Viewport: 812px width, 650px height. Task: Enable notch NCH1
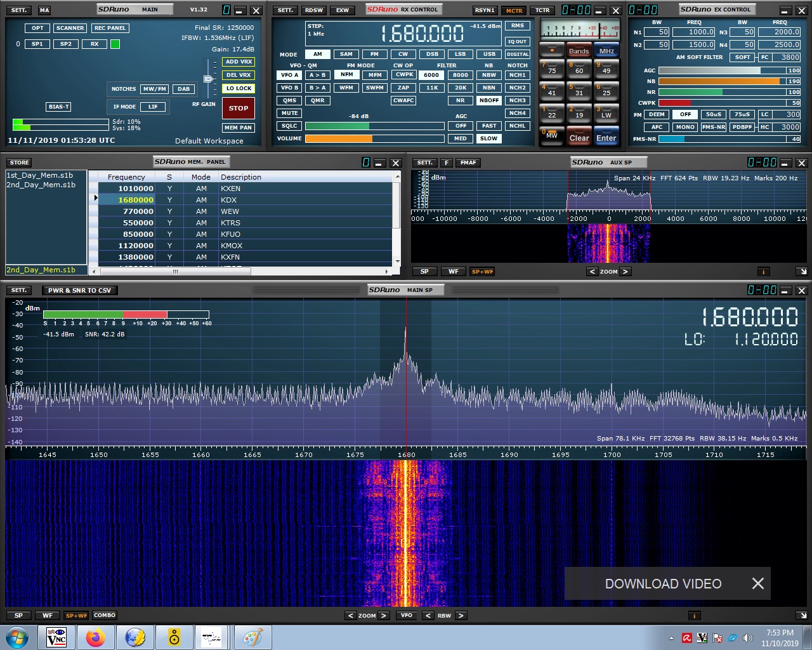[518, 75]
